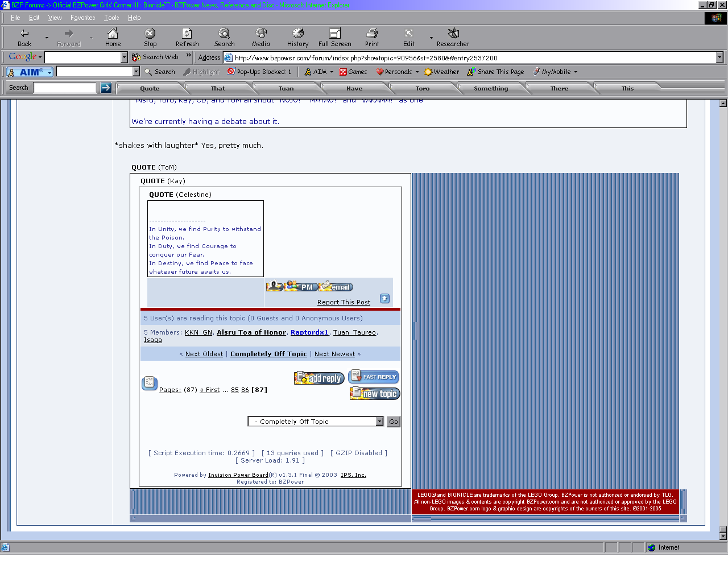Open the Favorites menu
The image size is (728, 569).
pyautogui.click(x=83, y=18)
